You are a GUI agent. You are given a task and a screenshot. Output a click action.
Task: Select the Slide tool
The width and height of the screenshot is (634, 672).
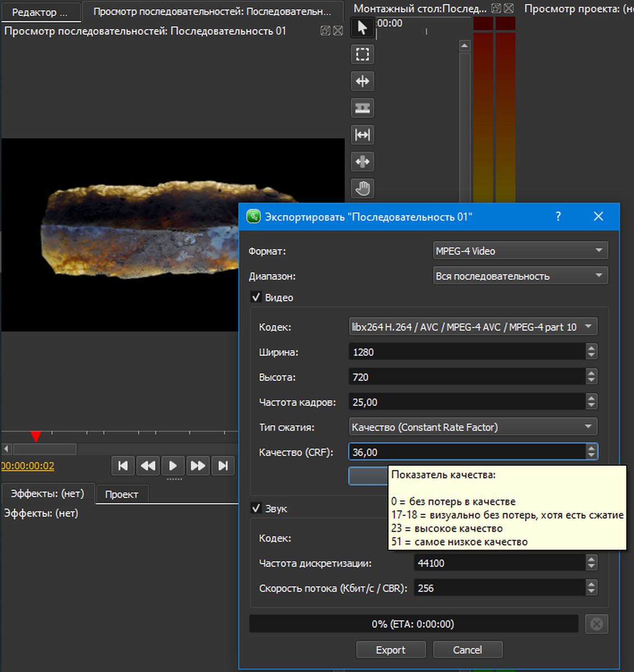point(363,162)
